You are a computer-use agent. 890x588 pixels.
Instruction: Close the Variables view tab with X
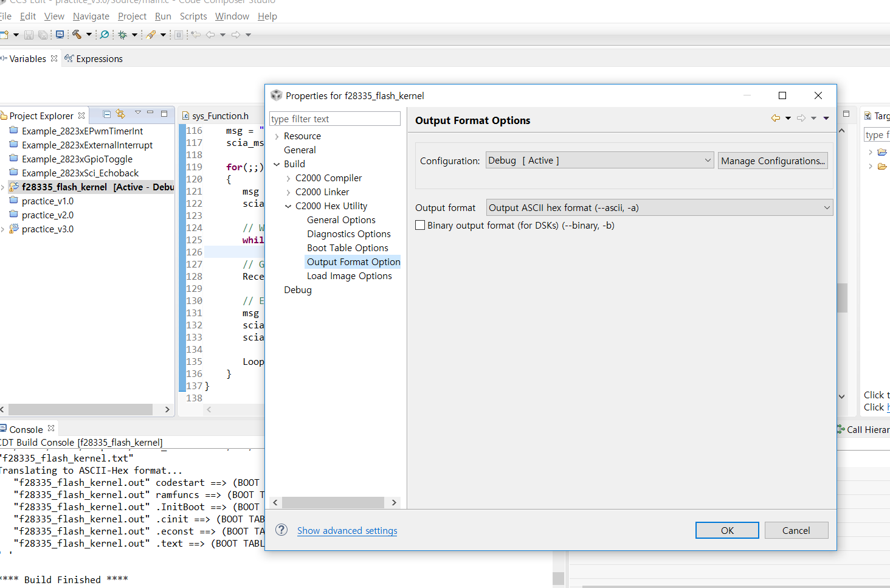54,58
